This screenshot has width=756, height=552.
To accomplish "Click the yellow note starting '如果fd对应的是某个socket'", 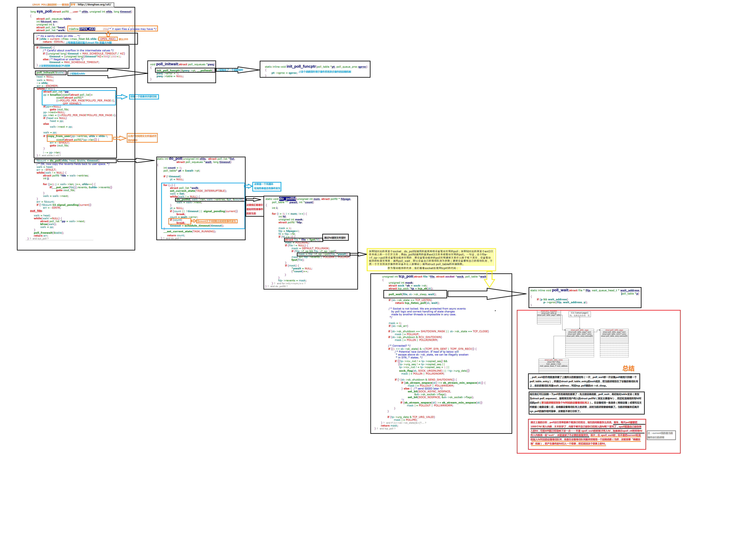I will pos(431,260).
